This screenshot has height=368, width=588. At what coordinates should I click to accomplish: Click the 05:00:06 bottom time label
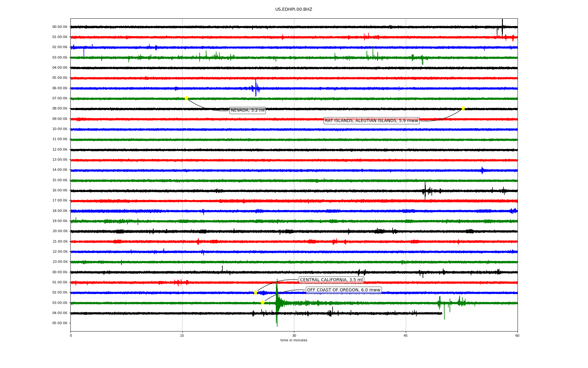pyautogui.click(x=60, y=323)
